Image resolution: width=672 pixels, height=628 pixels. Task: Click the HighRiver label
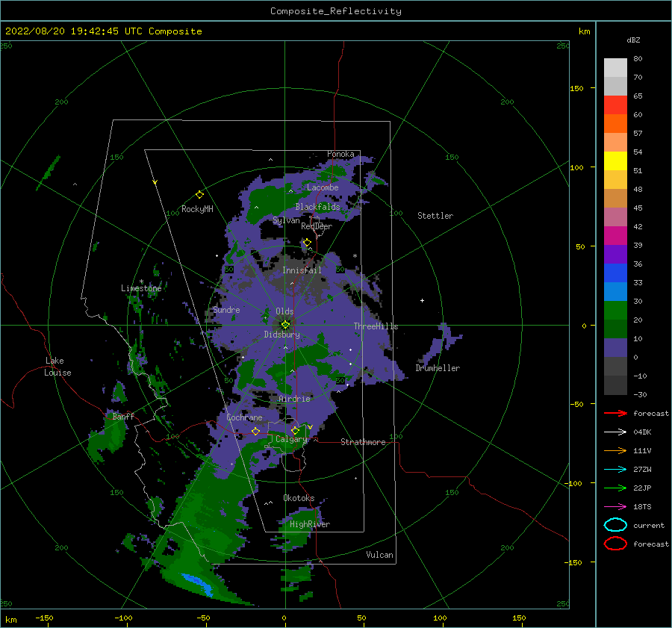click(x=310, y=524)
